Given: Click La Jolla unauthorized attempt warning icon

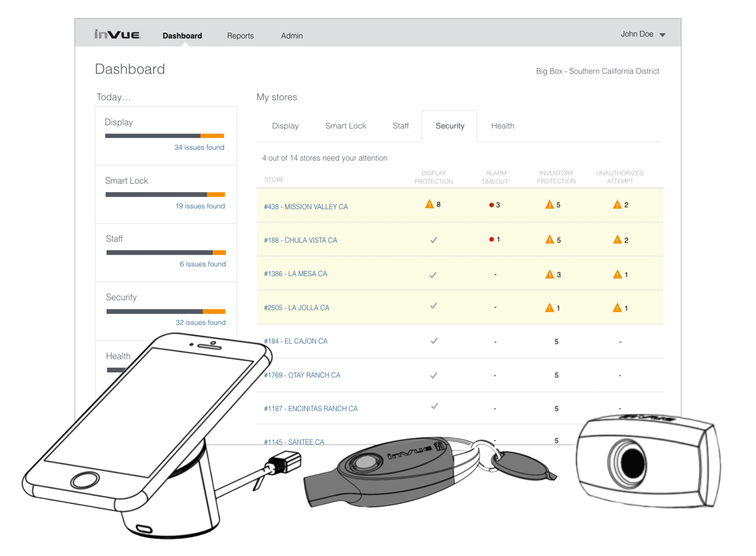Looking at the screenshot, I should pos(617,307).
